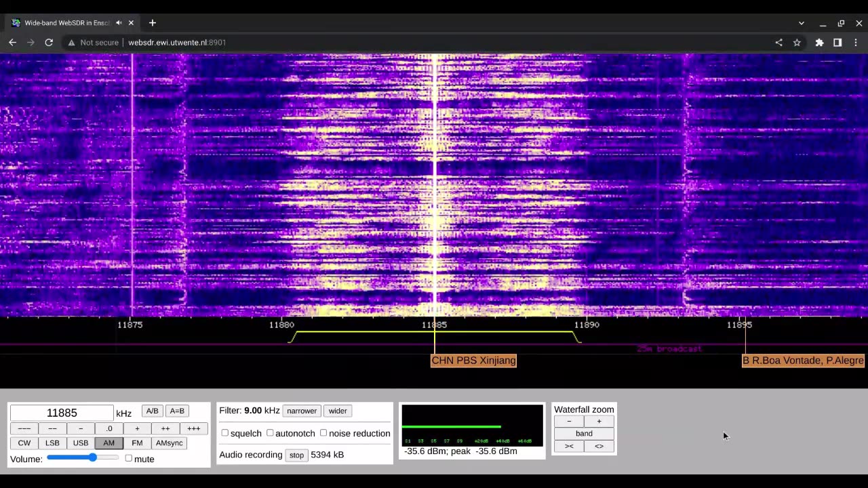The height and width of the screenshot is (488, 868).
Task: Select the Wide-band WebSDR tab
Action: pos(73,22)
